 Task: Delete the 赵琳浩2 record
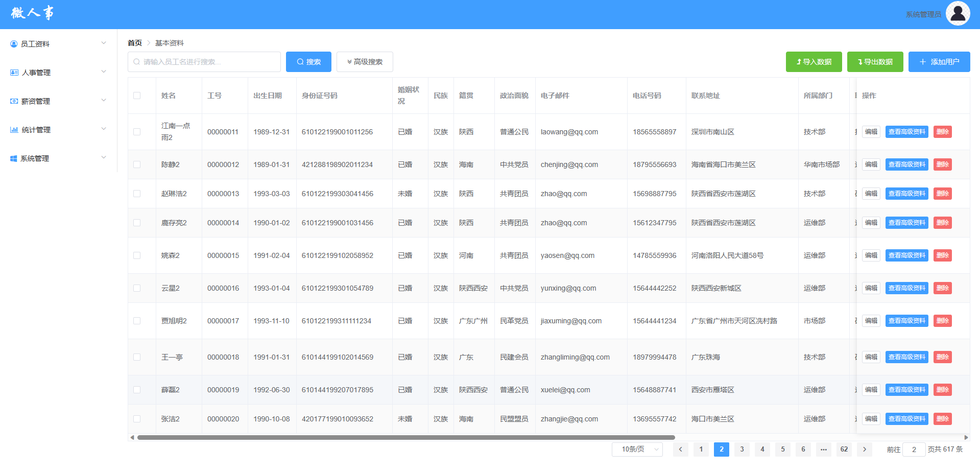tap(943, 194)
